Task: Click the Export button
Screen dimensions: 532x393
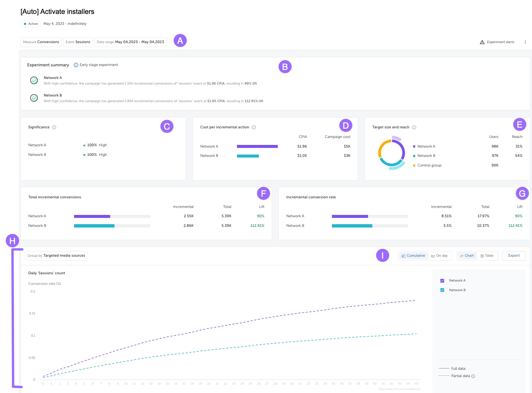Action: [514, 256]
